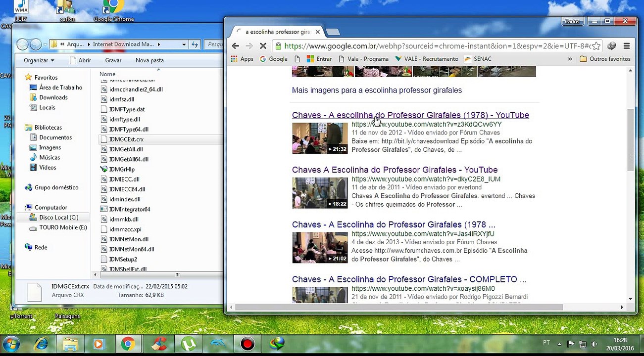Show hidden system tray icons
The image size is (644, 356).
[x=559, y=344]
